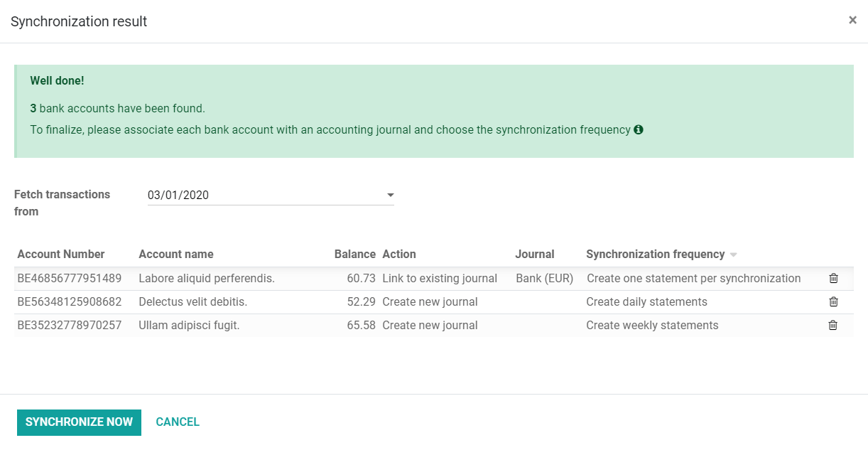Click the 65.58 balance value
This screenshot has width=868, height=455.
click(361, 325)
